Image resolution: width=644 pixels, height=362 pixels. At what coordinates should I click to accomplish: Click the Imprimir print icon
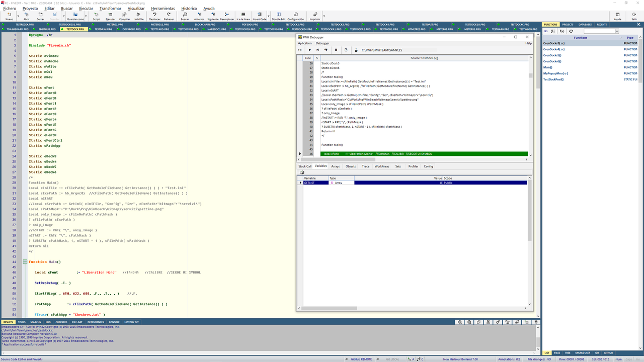(x=315, y=15)
